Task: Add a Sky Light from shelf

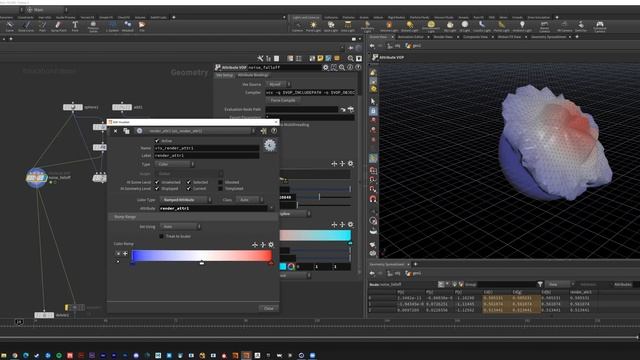Action: (x=450, y=27)
